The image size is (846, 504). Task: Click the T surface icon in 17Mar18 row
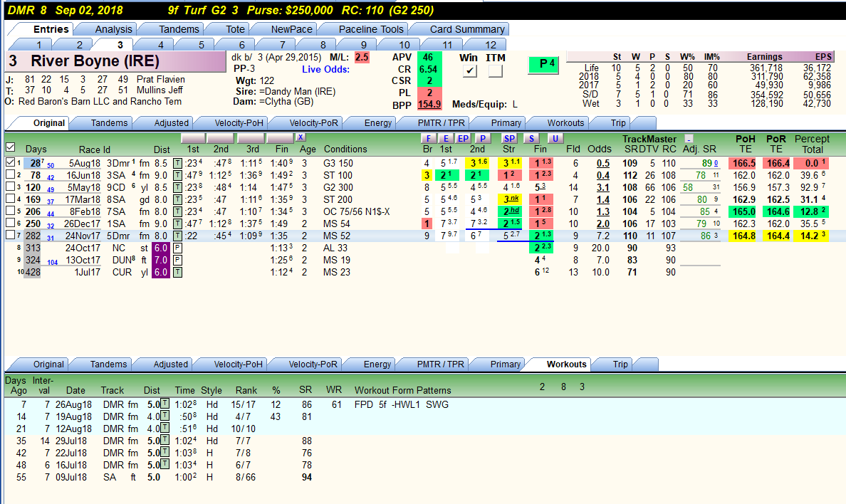coord(177,199)
